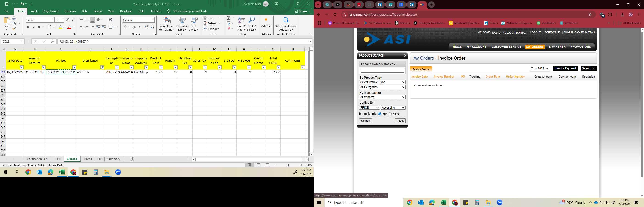The width and height of the screenshot is (644, 207).
Task: Click Search button under In-stock only
Action: click(365, 121)
